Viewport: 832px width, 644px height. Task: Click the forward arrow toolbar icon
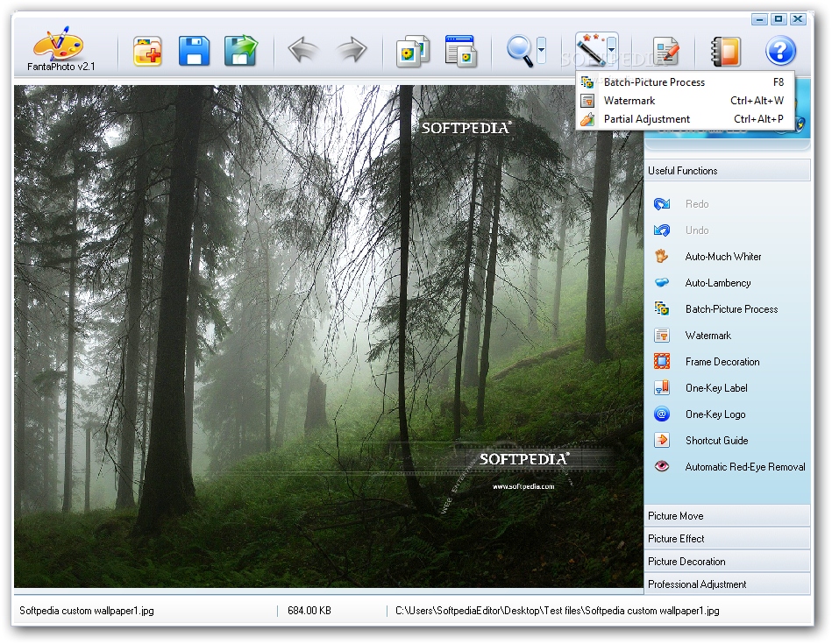coord(352,51)
